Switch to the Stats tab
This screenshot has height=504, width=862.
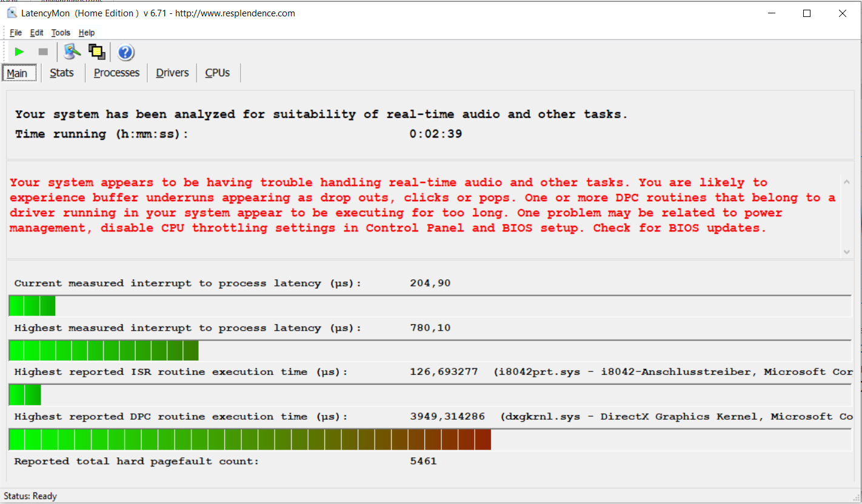[62, 73]
